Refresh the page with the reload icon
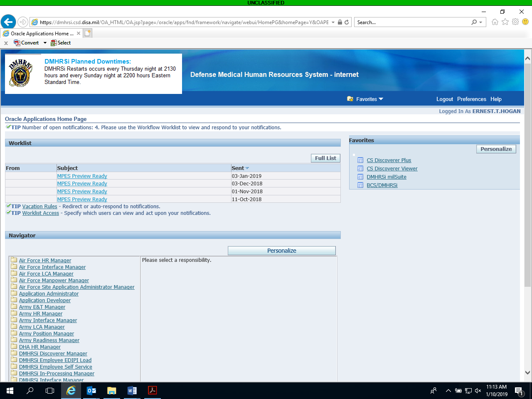This screenshot has width=532, height=399. click(347, 22)
